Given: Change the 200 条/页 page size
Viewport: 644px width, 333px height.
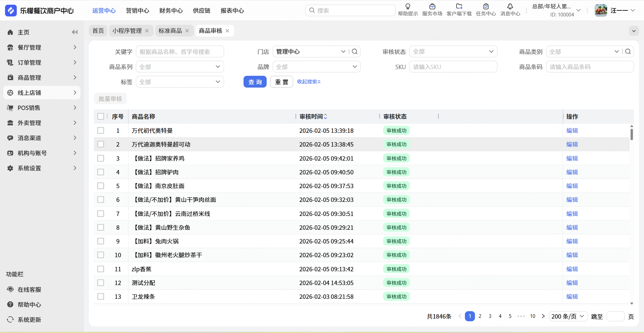Looking at the screenshot, I should (x=568, y=316).
